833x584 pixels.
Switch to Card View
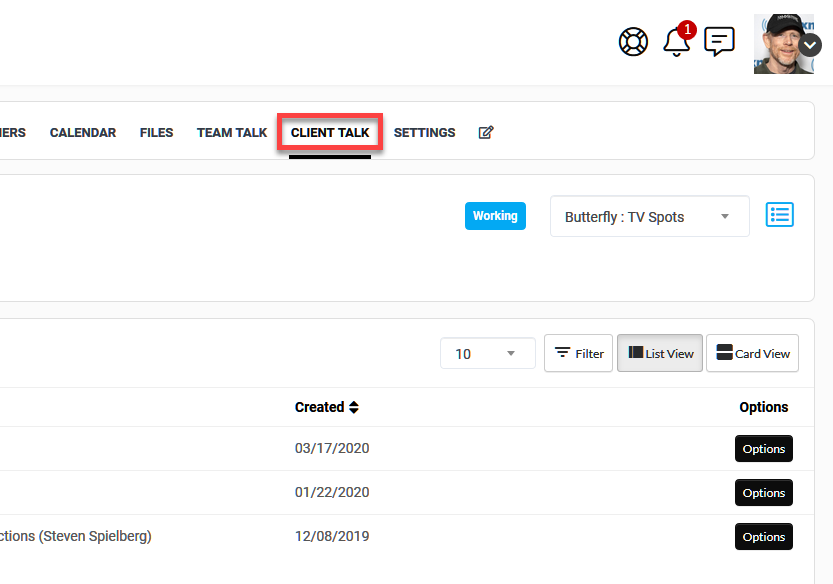752,353
